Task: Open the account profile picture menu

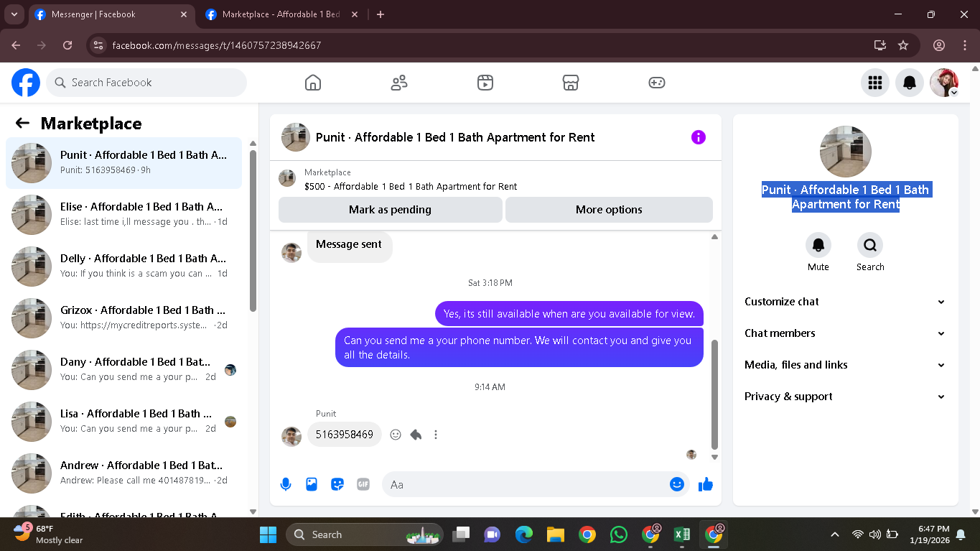Action: pos(944,83)
